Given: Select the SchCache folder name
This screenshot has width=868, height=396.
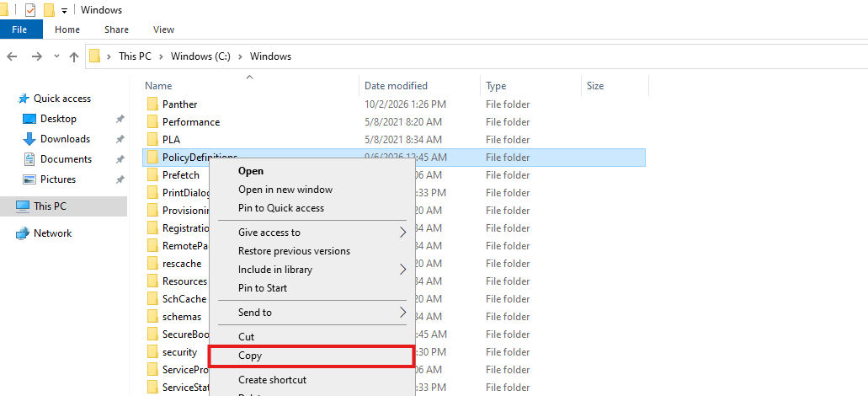Looking at the screenshot, I should (184, 299).
